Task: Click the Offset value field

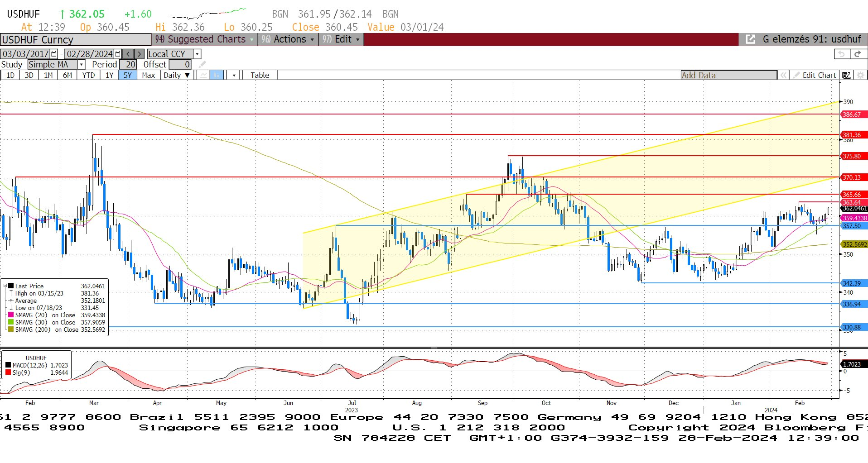Action: (x=180, y=65)
